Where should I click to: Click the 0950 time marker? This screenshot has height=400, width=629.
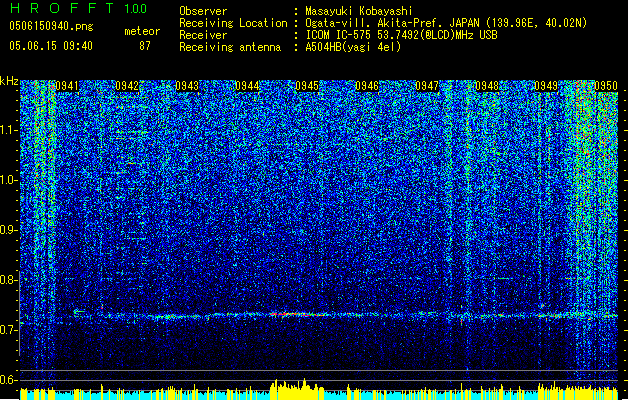[x=606, y=86]
